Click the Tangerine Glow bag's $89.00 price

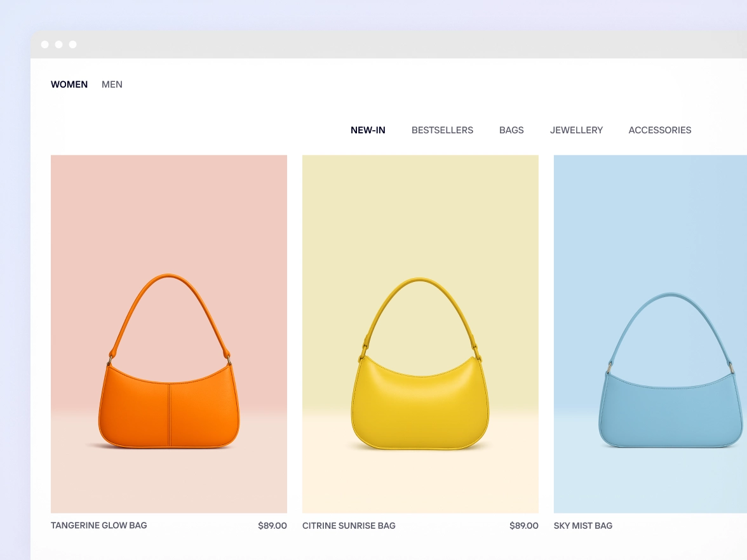coord(272,526)
